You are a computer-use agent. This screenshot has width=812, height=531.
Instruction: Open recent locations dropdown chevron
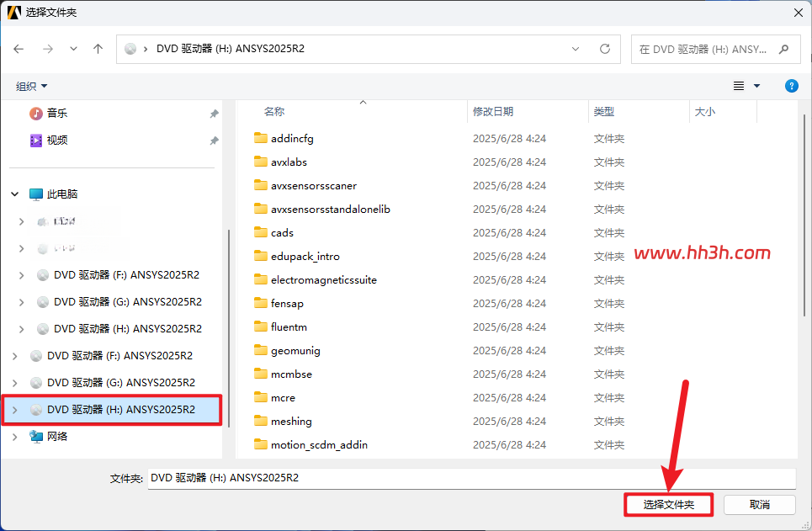click(73, 49)
